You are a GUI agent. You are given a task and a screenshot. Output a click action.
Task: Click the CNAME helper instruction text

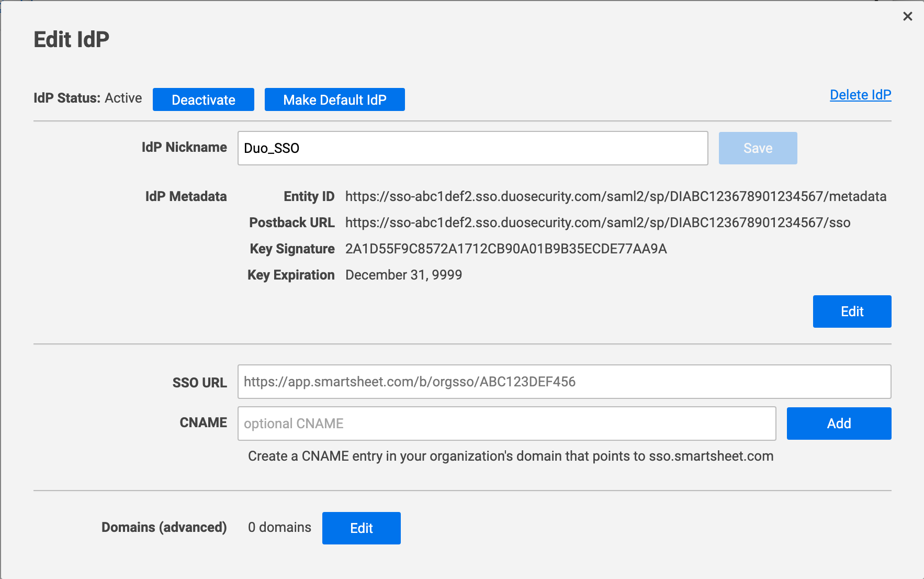(x=510, y=456)
